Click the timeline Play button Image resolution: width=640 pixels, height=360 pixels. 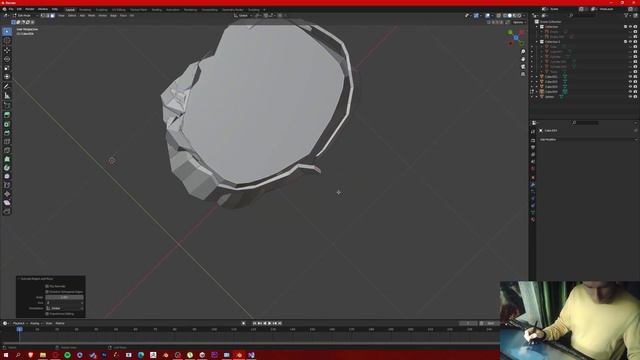[269, 323]
